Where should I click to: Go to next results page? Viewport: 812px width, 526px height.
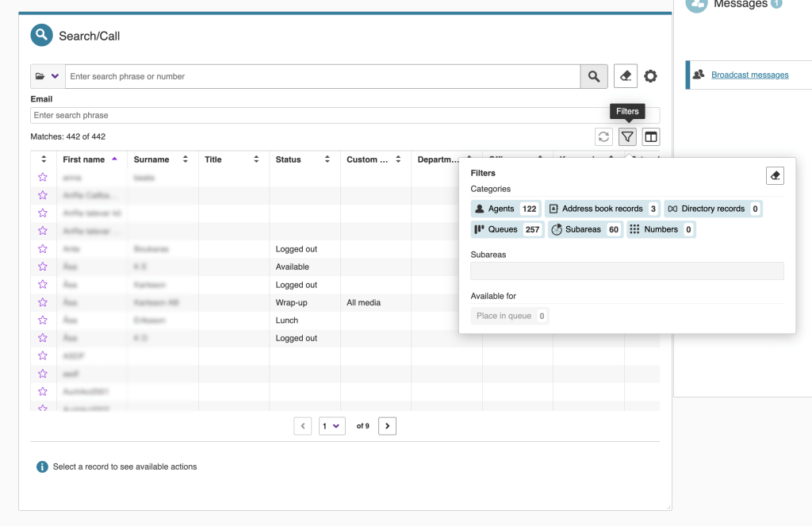click(x=387, y=426)
